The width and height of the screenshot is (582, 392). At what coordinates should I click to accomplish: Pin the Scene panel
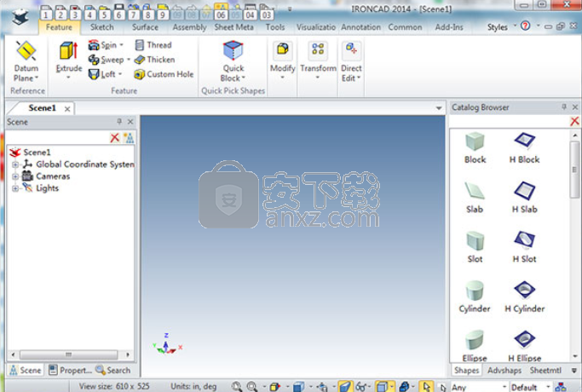tap(119, 121)
